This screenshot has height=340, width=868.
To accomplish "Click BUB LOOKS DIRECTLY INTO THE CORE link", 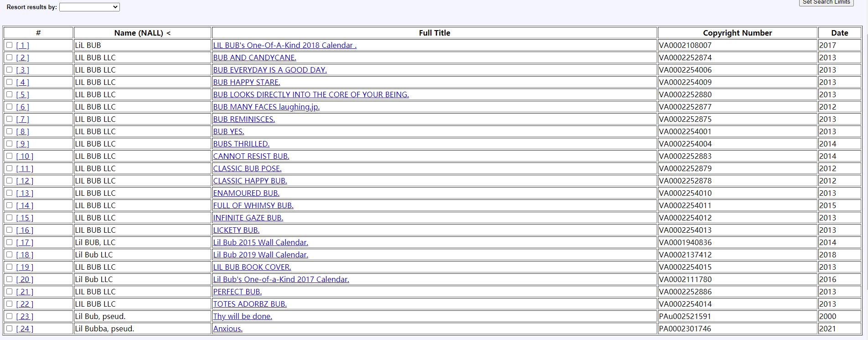I will [x=310, y=94].
